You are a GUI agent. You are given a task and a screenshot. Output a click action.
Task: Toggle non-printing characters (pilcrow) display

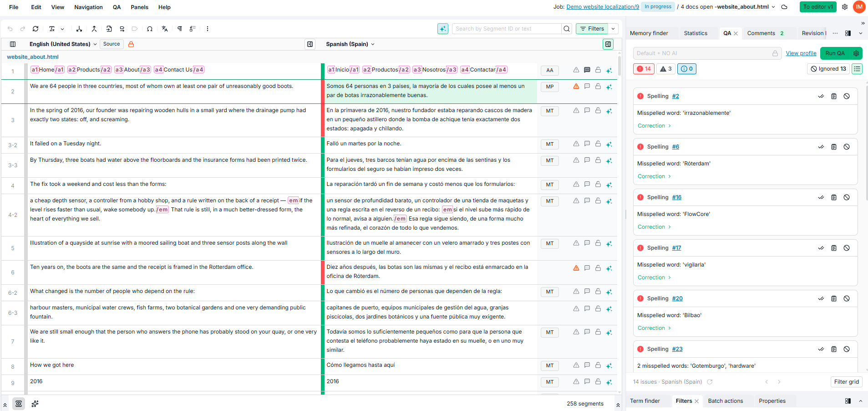click(x=180, y=29)
